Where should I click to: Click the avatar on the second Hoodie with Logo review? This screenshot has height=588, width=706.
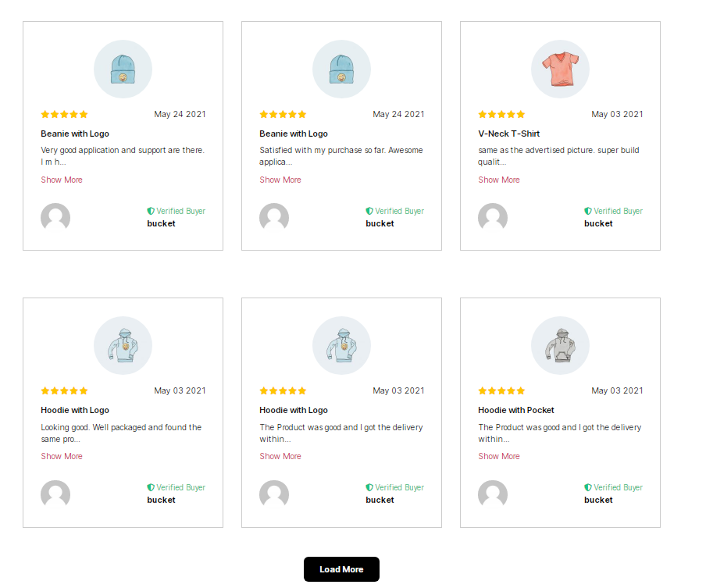pos(274,494)
